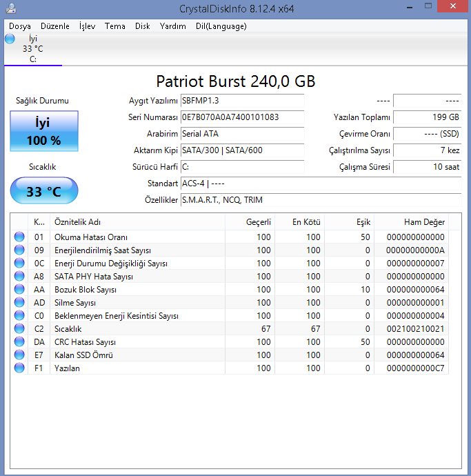Click the Yazılan Toplamı value 199 GB

(428, 117)
